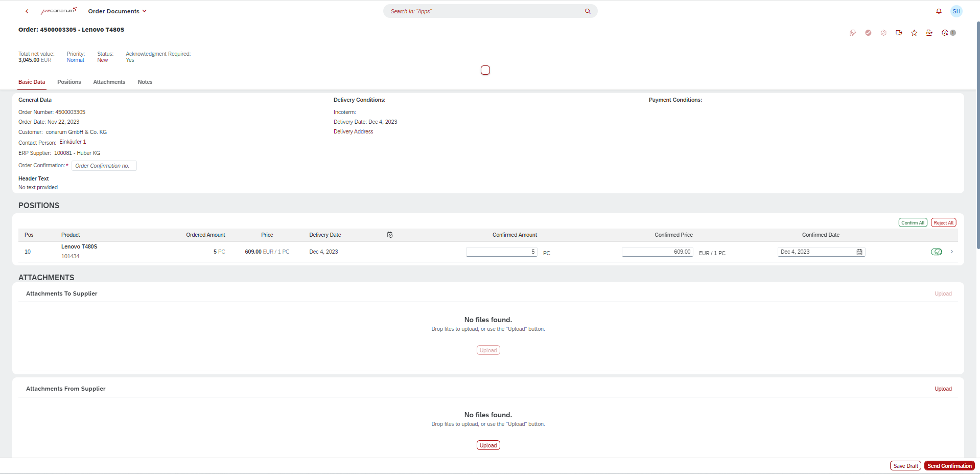This screenshot has height=474, width=980.
Task: Open notifications via the bell icon
Action: [x=939, y=11]
